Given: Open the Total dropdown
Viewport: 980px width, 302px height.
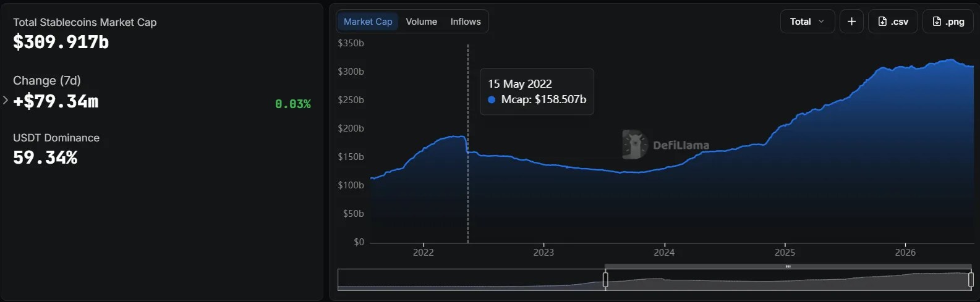Looking at the screenshot, I should pos(807,22).
